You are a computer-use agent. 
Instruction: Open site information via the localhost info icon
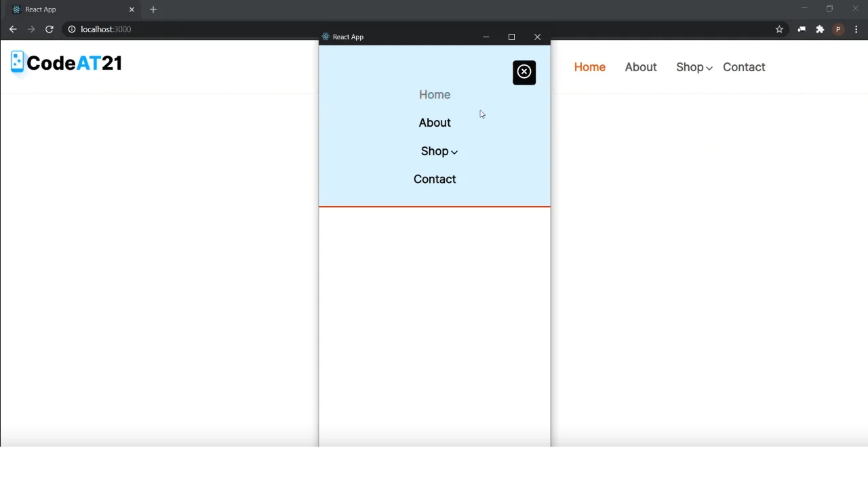coord(72,29)
